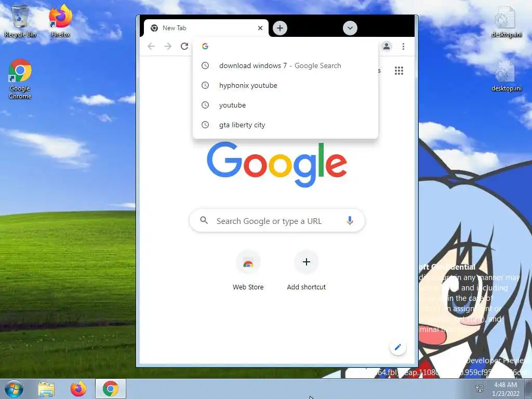Expand the tab search chevron

350,28
